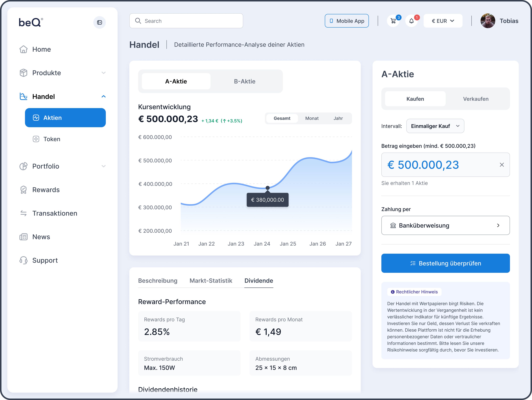Open notifications bell icon

tap(411, 21)
